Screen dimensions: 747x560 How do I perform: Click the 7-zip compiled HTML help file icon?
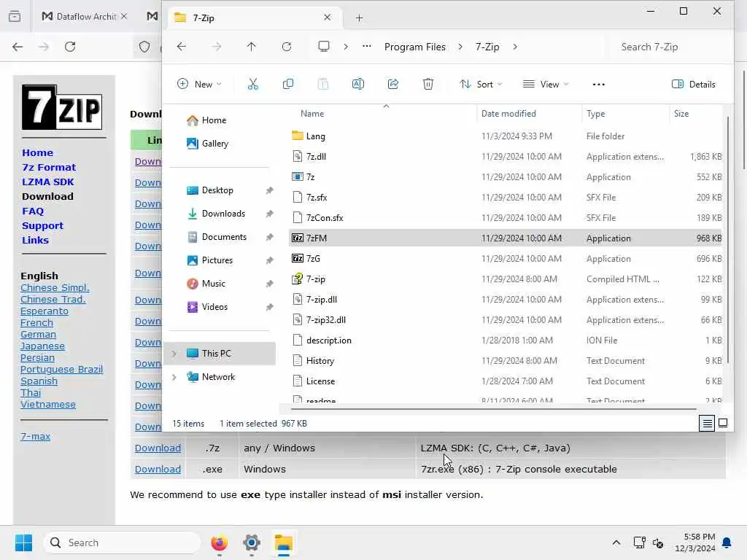pos(298,279)
